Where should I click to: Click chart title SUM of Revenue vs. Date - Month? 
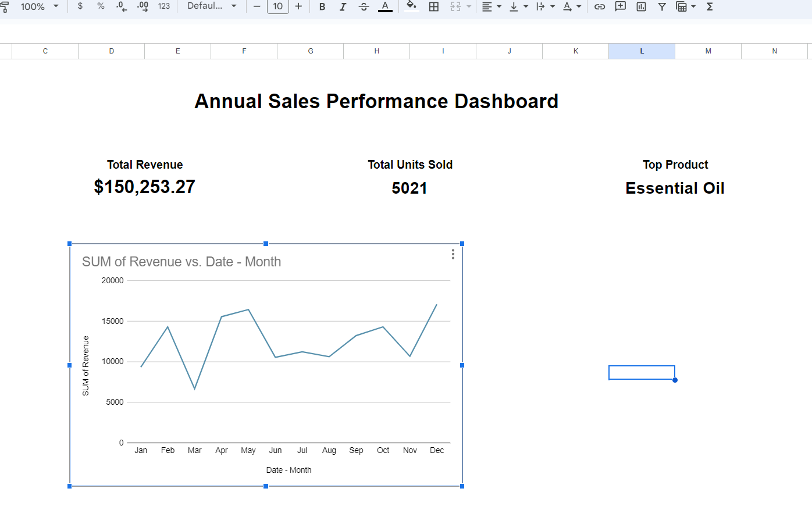pyautogui.click(x=181, y=262)
